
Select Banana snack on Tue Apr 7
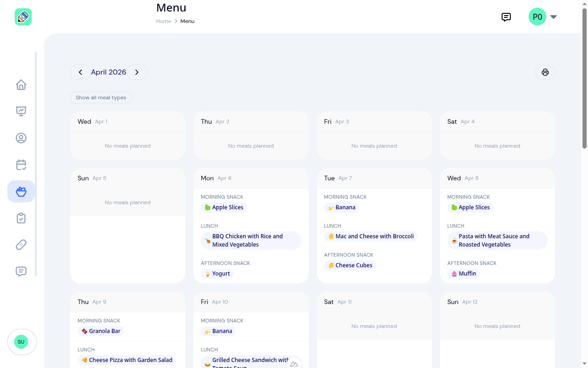[x=342, y=207]
